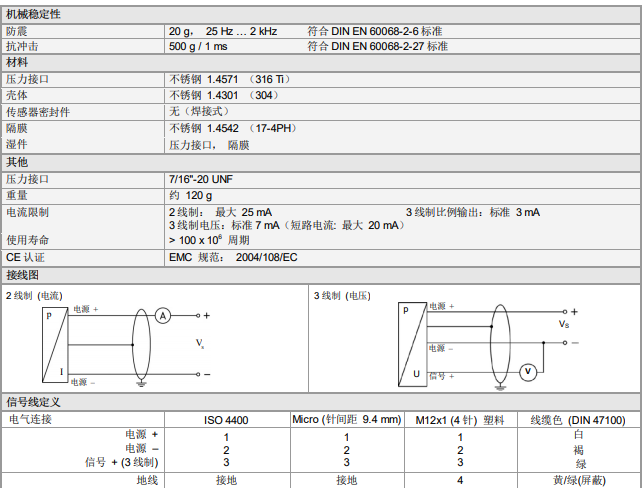642x488 pixels.
Task: Click the 其他 section header
Action: [x=18, y=162]
